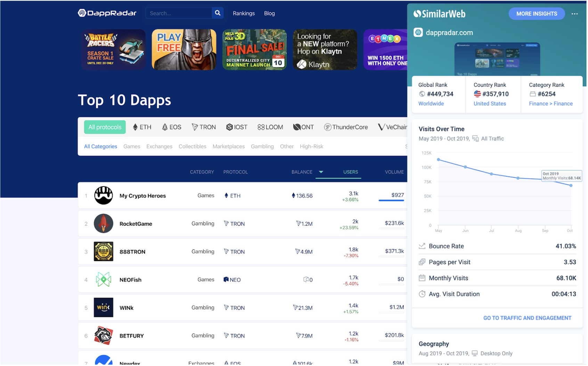Choose the Collectibles category filter
Screen dimensions: 588x366
pos(193,146)
